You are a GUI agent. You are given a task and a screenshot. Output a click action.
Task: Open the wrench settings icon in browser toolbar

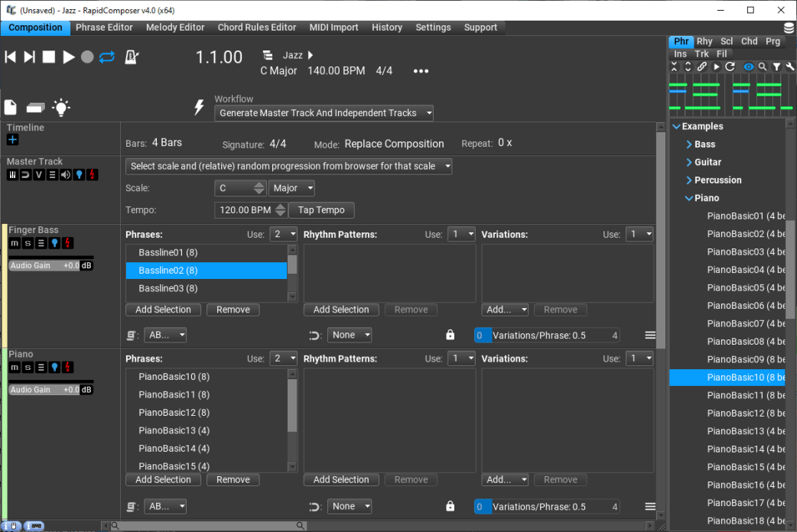click(x=790, y=66)
